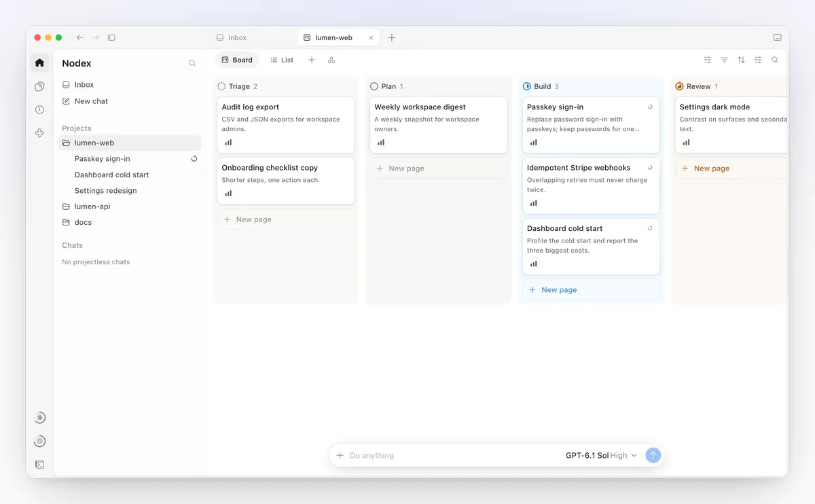Add a New page in the Plan column

(x=439, y=168)
